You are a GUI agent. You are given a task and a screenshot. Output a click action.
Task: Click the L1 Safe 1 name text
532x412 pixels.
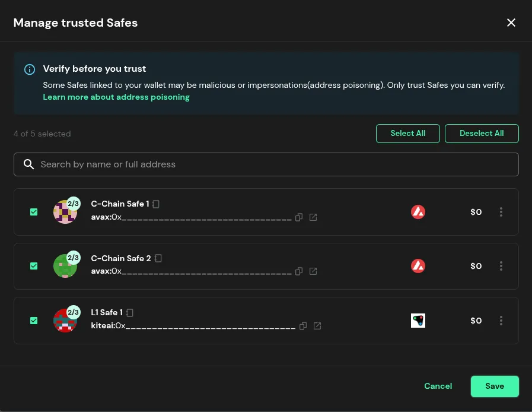coord(107,312)
